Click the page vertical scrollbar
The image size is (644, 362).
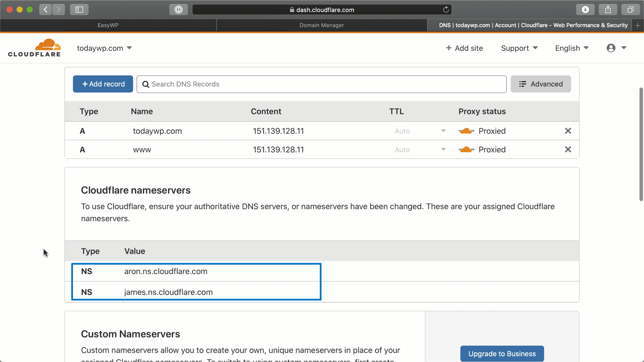[x=641, y=144]
